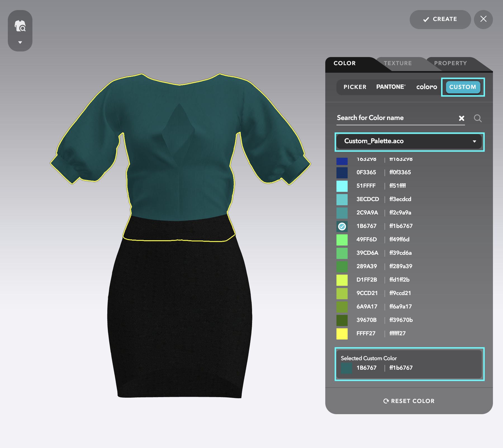Expand the garment tool dropdown arrow
The width and height of the screenshot is (503, 448).
pyautogui.click(x=20, y=43)
